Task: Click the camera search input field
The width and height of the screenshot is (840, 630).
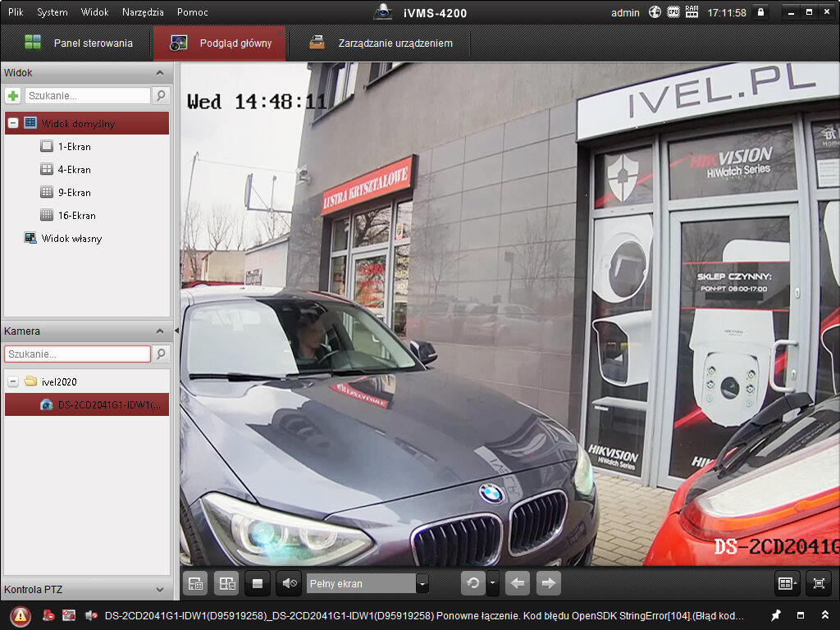Action: point(77,354)
